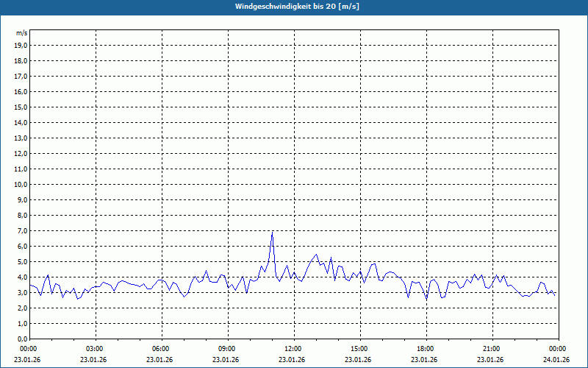Click the 03:00 time axis label

click(95, 348)
